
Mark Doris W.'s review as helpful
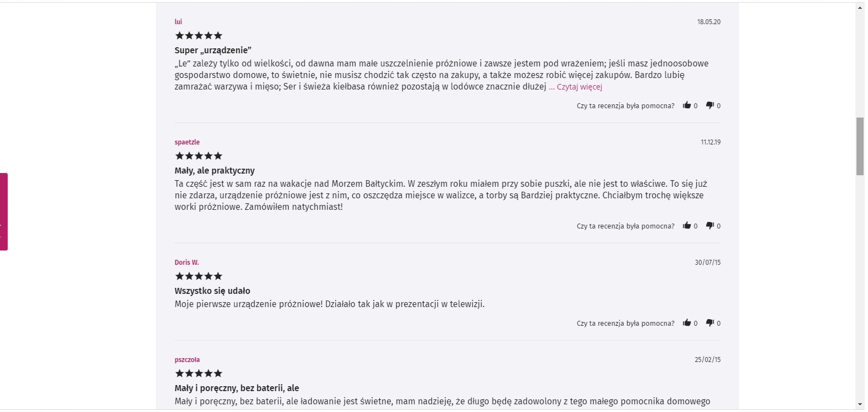coord(686,323)
